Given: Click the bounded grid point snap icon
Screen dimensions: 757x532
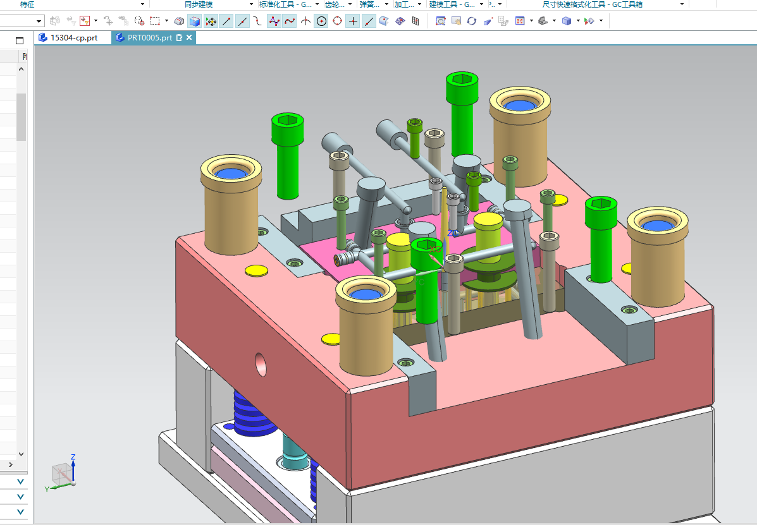Looking at the screenshot, I should pyautogui.click(x=415, y=21).
